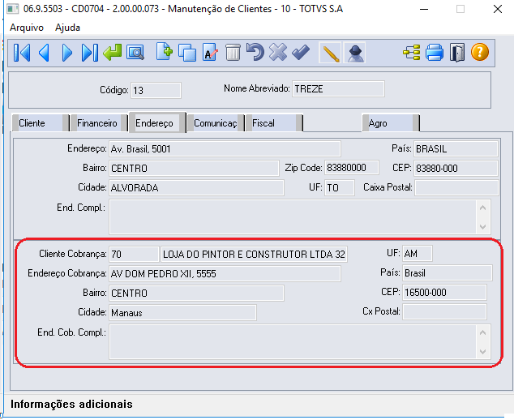Switch to the Comunicação tab
The width and height of the screenshot is (514, 420).
216,123
